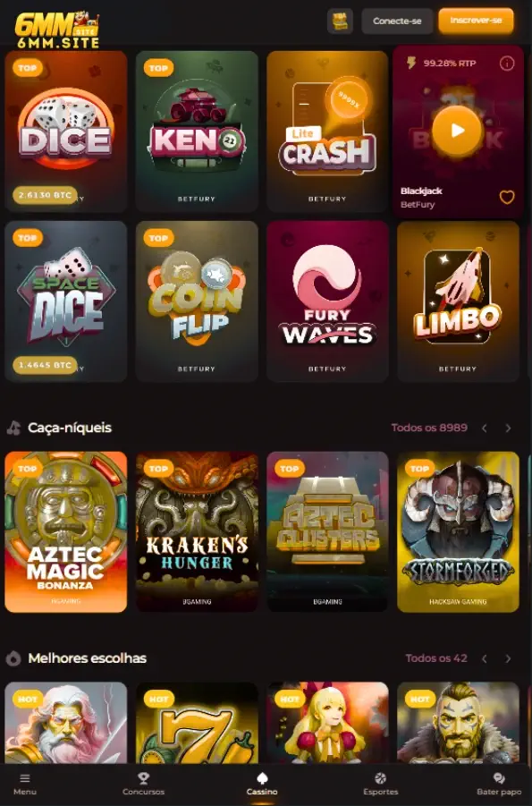Click the Conecte-se button
This screenshot has height=806, width=532.
click(397, 21)
